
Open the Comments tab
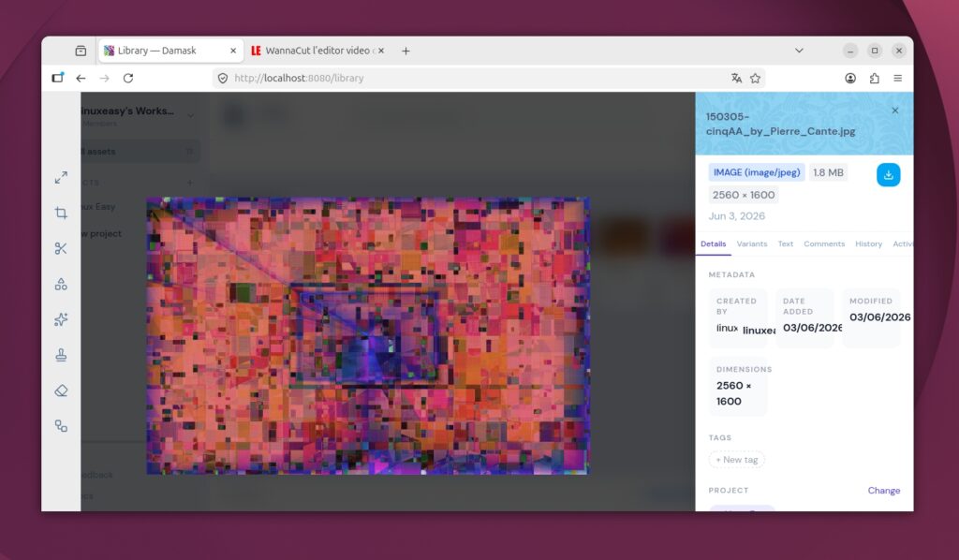point(824,243)
